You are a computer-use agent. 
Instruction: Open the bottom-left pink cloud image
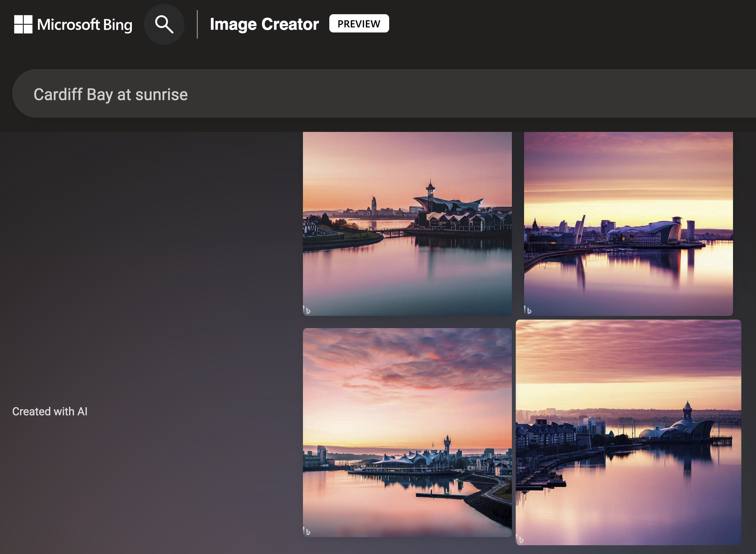coord(407,432)
